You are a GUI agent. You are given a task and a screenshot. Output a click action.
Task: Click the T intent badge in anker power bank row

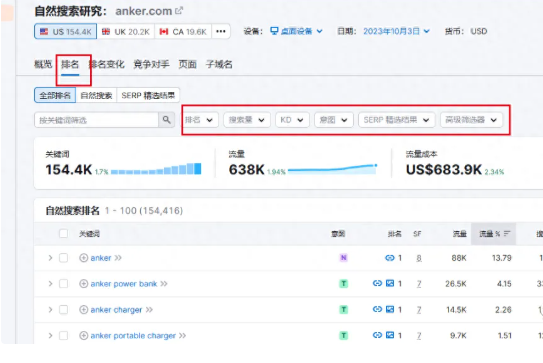pos(344,284)
